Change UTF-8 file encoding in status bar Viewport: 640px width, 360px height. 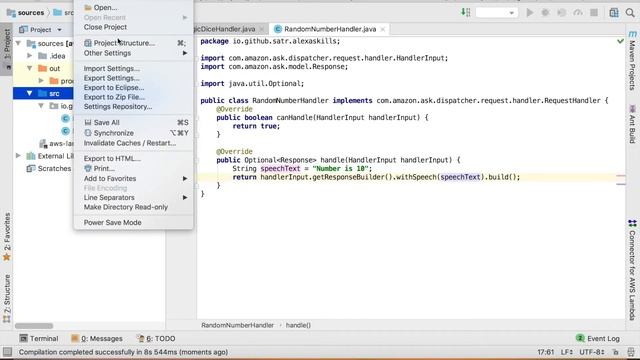coord(592,352)
